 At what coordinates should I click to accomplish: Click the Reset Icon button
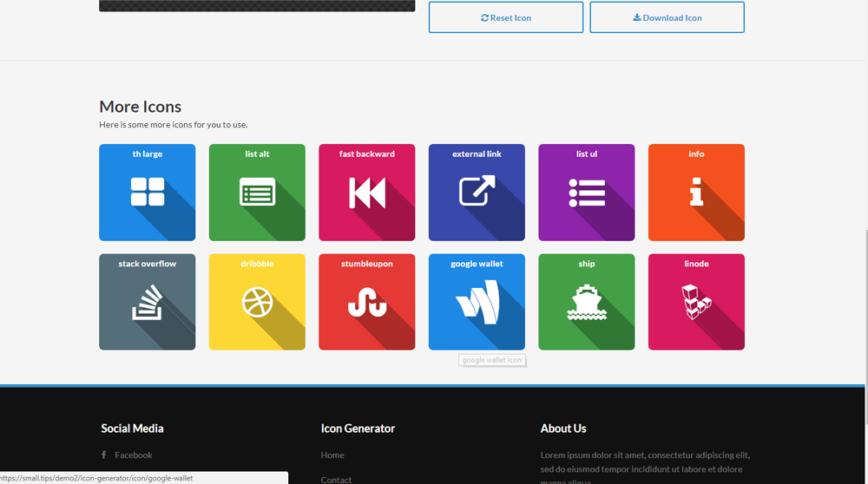pyautogui.click(x=506, y=17)
